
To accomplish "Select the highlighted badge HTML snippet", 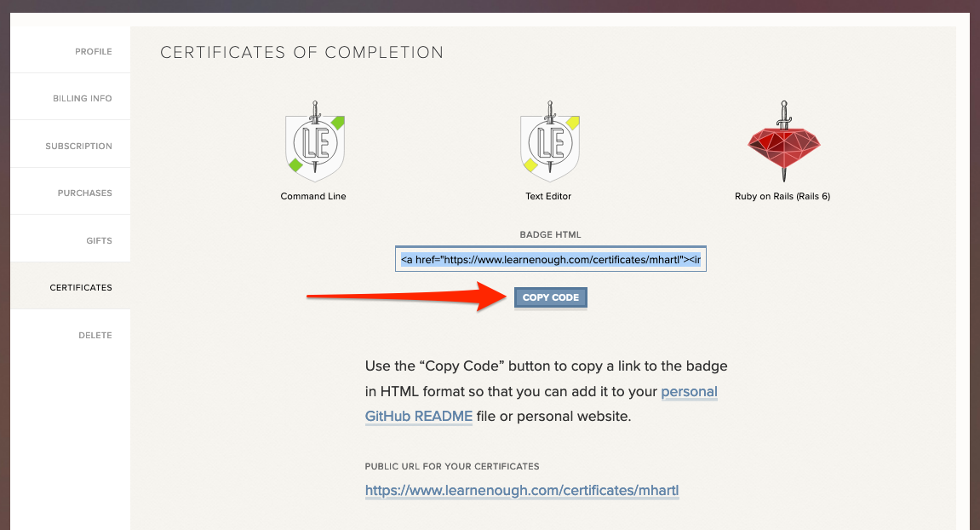I will pyautogui.click(x=550, y=257).
